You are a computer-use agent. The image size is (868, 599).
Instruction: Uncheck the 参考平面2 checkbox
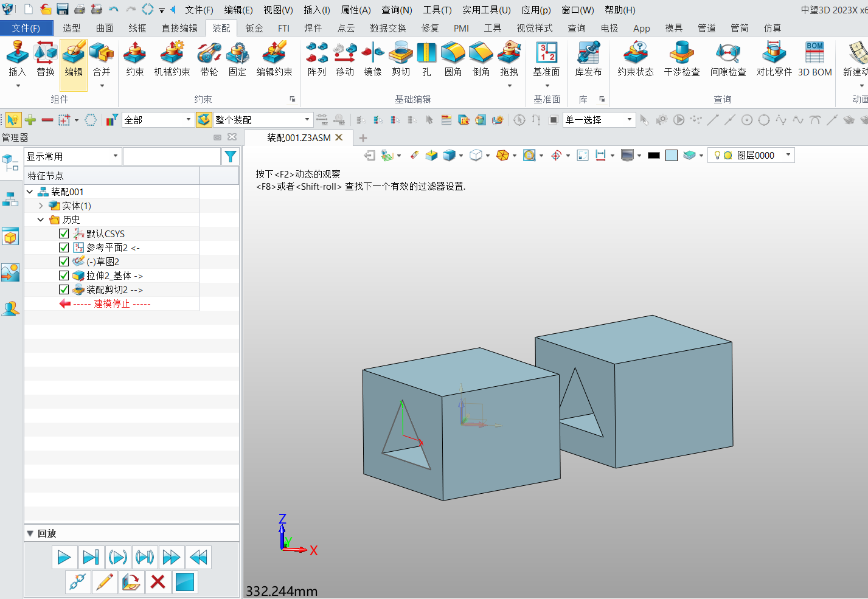(x=64, y=248)
